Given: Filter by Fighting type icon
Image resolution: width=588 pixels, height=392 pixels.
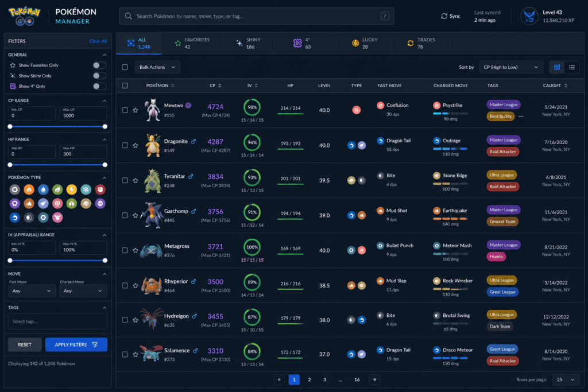Looking at the screenshot, I should point(100,189).
